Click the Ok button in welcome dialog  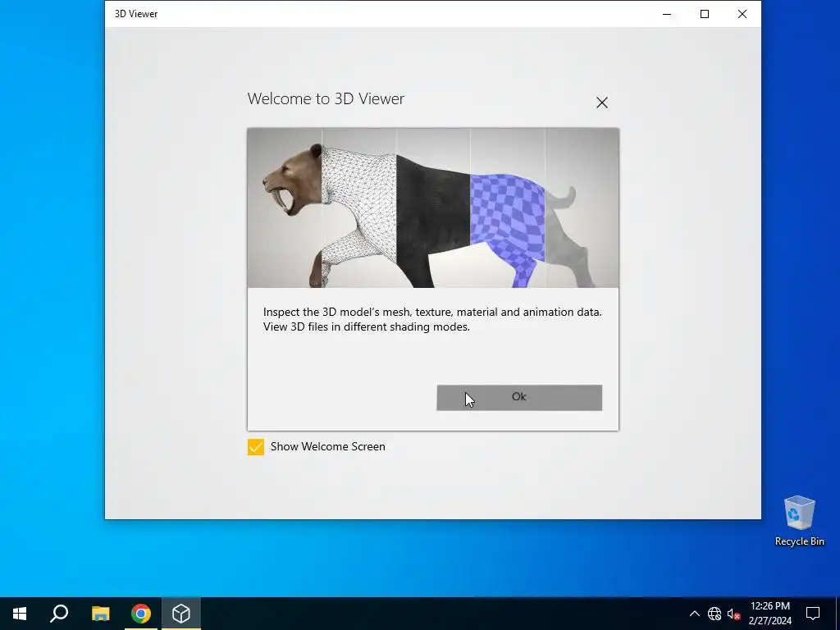(x=519, y=398)
